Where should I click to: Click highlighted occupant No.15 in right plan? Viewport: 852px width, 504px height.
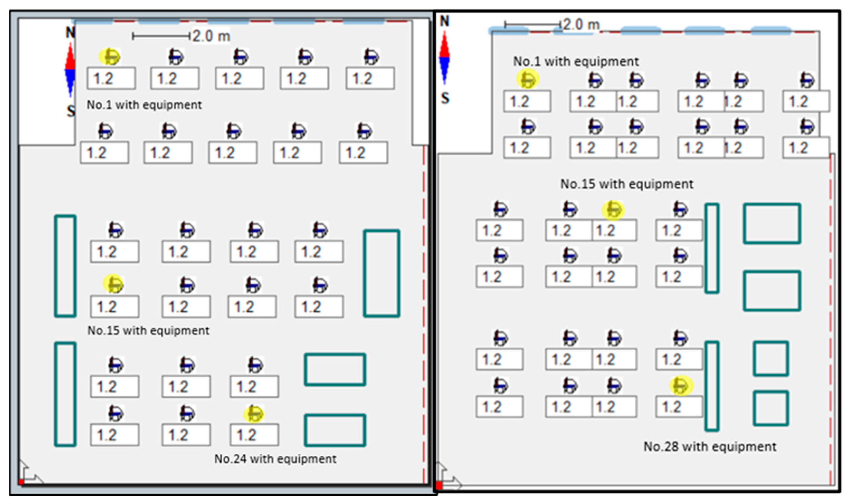pyautogui.click(x=613, y=210)
